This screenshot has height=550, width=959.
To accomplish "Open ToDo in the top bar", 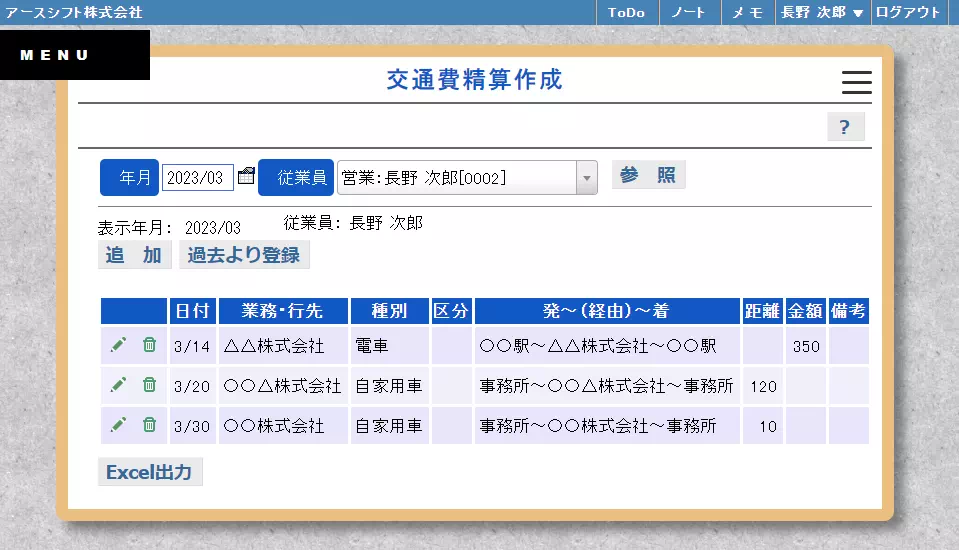I will (x=627, y=12).
